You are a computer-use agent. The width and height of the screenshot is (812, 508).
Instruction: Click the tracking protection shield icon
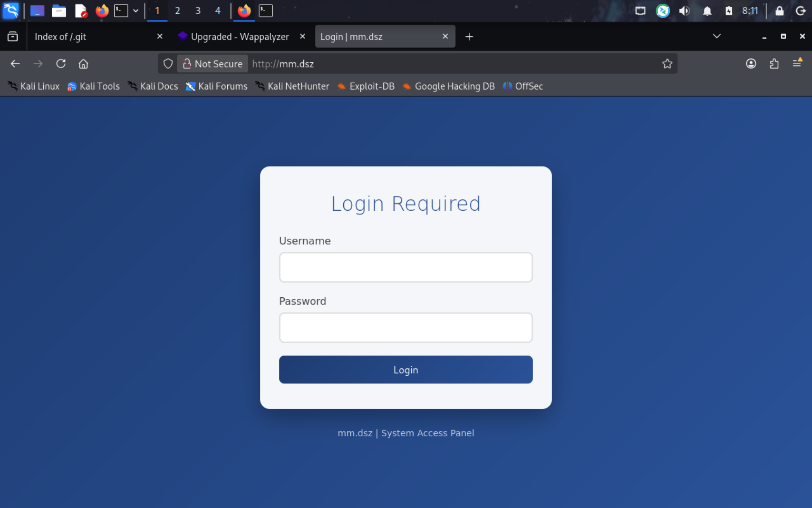(x=168, y=64)
